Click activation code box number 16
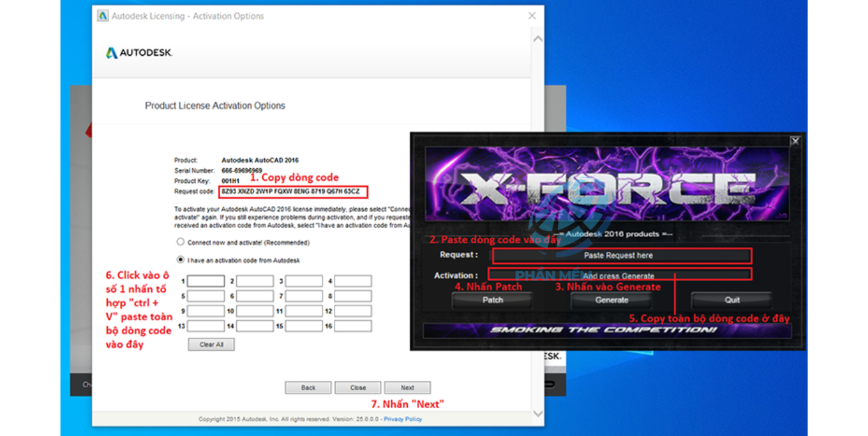 pyautogui.click(x=353, y=326)
